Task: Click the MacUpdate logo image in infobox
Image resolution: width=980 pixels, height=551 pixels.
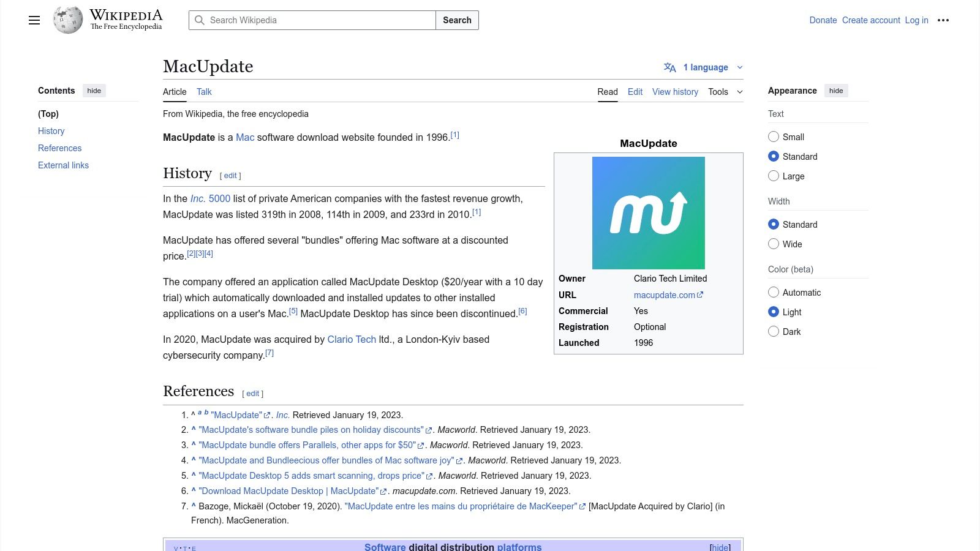Action: [649, 213]
